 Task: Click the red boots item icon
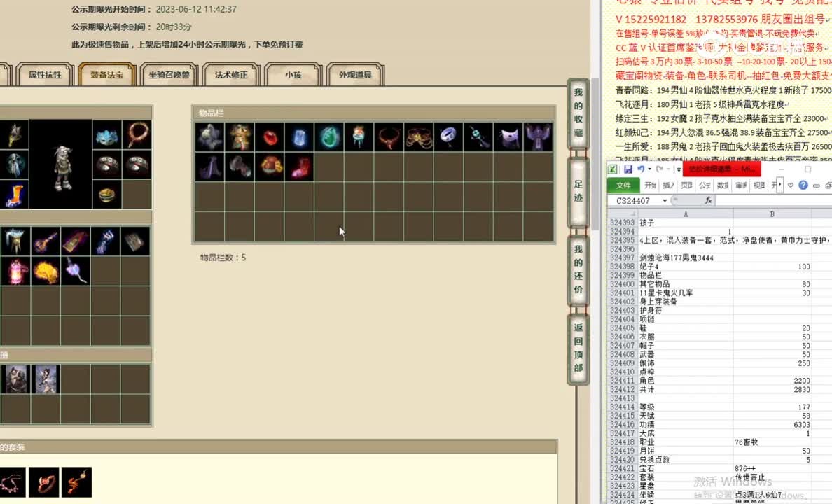coord(300,166)
